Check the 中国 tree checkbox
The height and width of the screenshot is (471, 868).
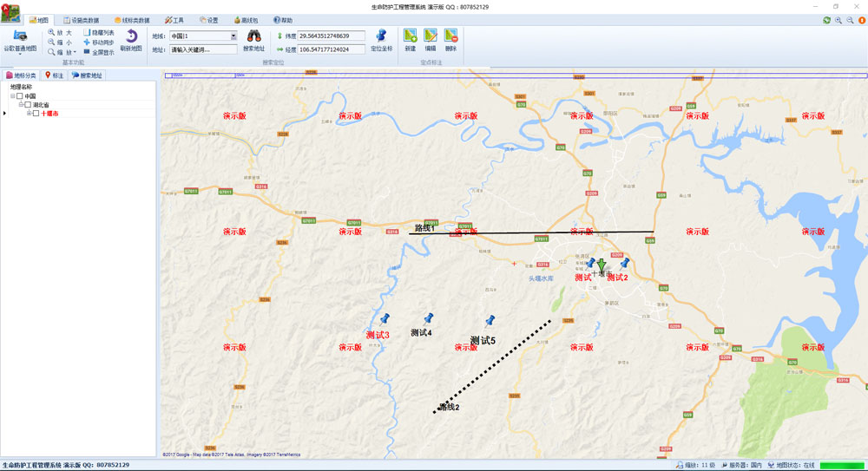click(20, 96)
